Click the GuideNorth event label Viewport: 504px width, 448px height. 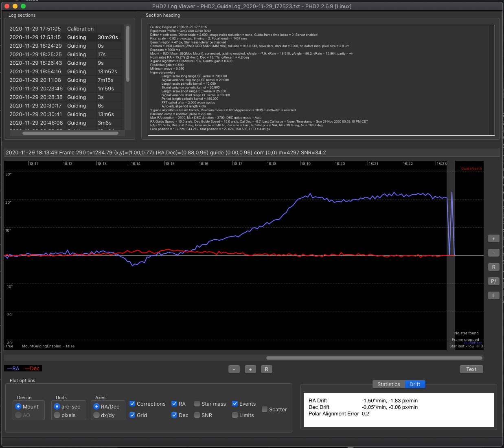[471, 169]
